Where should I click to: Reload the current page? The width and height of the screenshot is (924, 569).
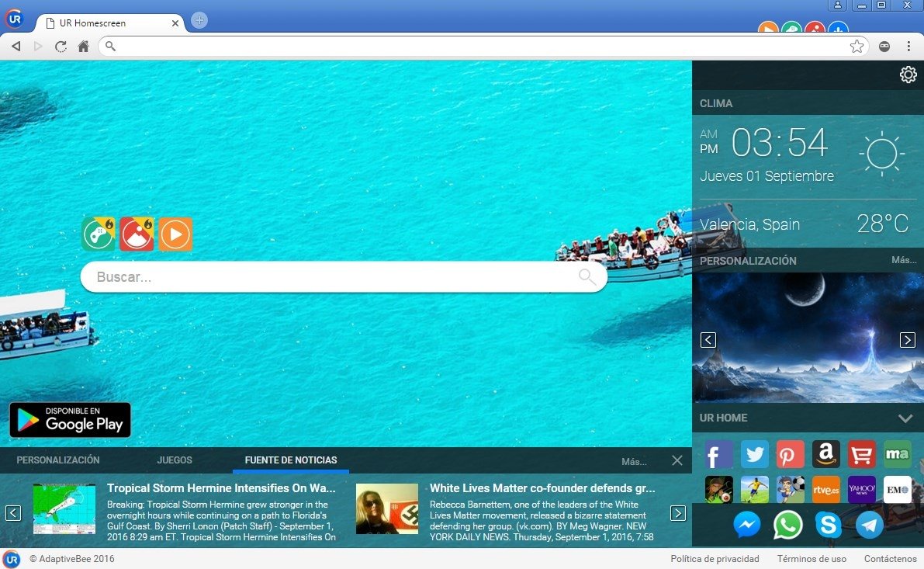click(x=61, y=47)
